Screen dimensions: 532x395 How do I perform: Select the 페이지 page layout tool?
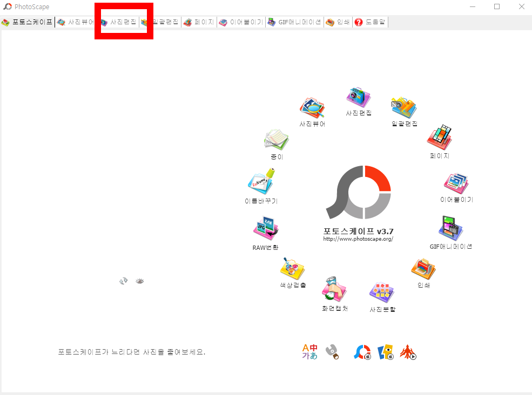(439, 138)
